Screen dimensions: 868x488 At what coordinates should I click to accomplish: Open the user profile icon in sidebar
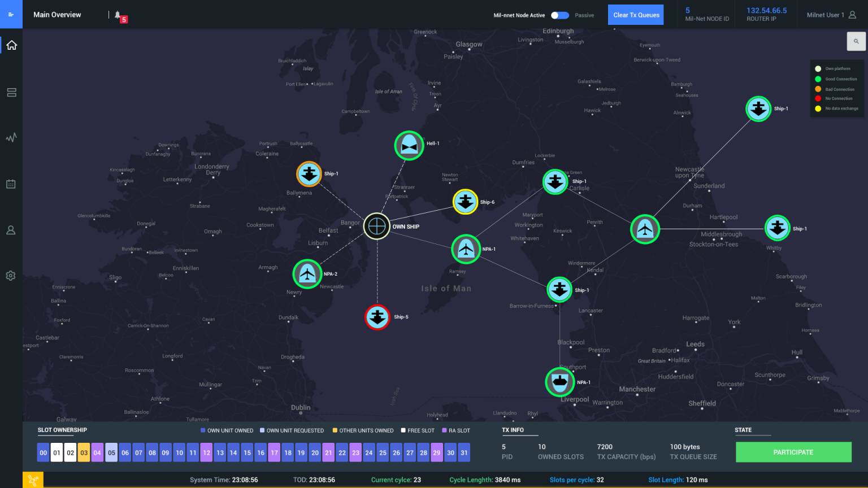click(x=11, y=230)
